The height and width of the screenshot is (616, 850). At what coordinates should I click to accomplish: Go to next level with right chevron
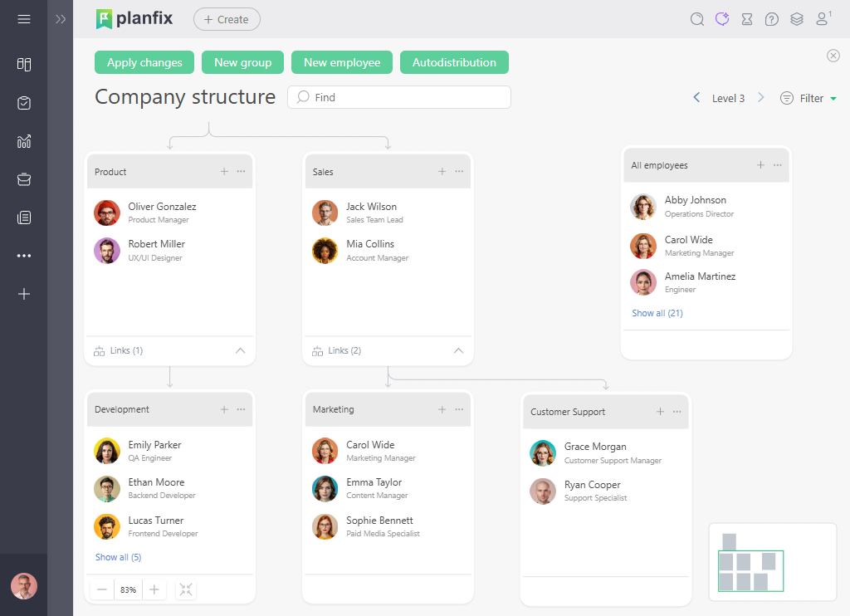click(761, 98)
